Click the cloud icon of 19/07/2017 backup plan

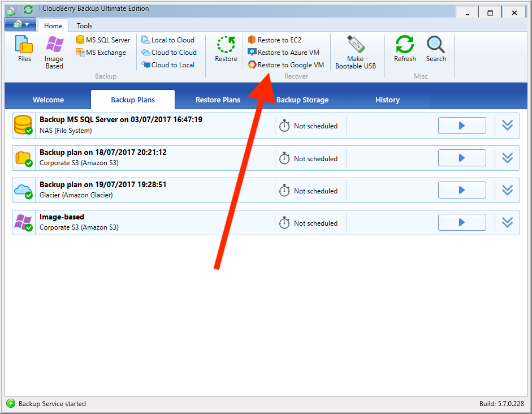[x=23, y=191]
